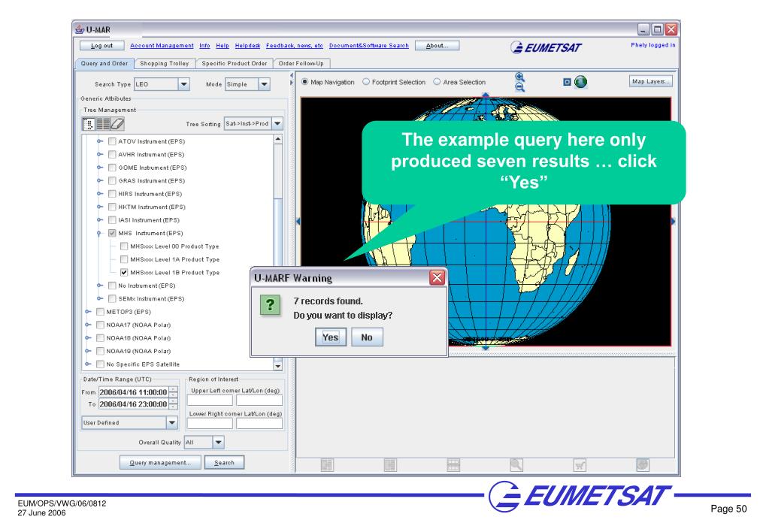Close the U-MARF Warning dialog
This screenshot has height=532, width=769.
[437, 278]
